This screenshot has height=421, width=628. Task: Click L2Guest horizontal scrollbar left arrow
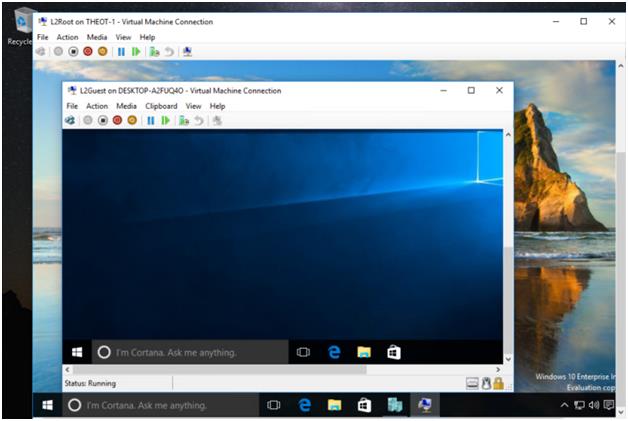click(67, 369)
